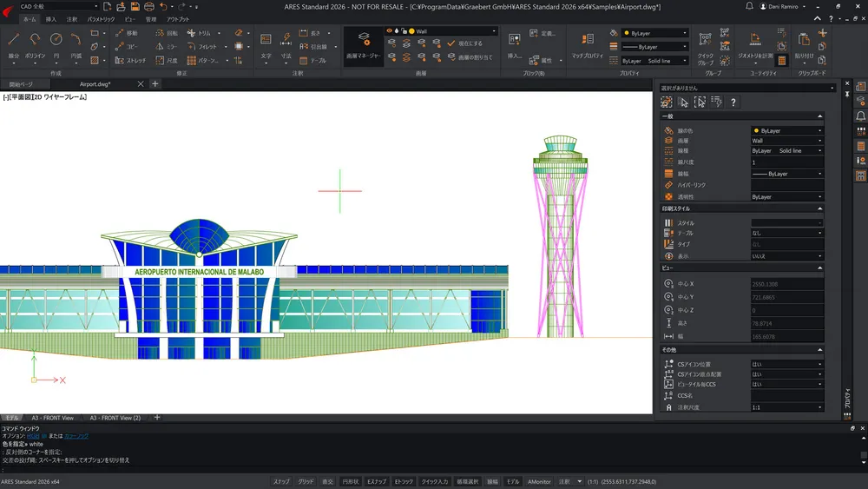868x489 pixels.
Task: Click the AMonitor button in status bar
Action: click(540, 481)
